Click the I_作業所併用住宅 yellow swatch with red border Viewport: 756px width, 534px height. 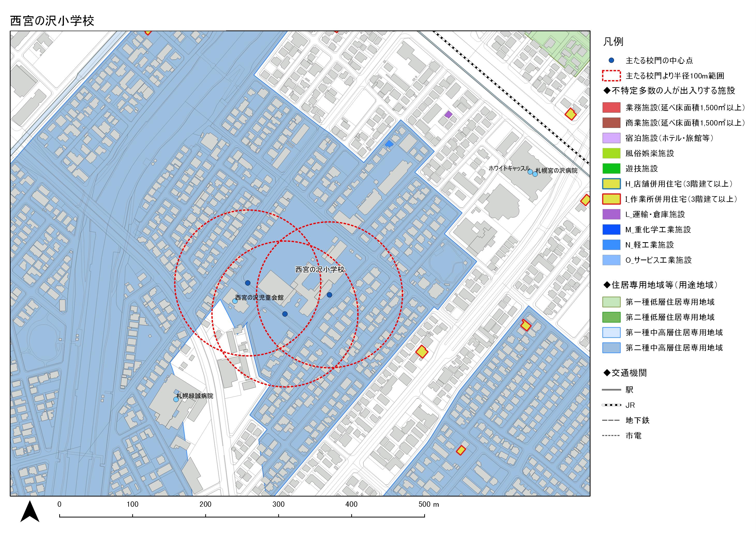pyautogui.click(x=611, y=199)
